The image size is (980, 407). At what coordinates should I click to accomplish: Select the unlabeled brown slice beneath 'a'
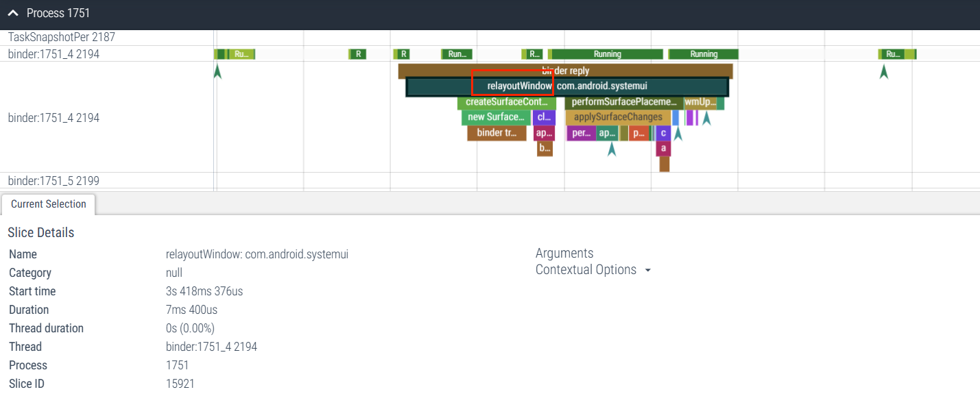coord(664,164)
